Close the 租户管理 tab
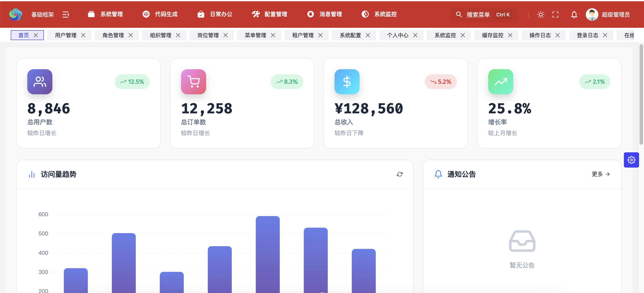The width and height of the screenshot is (644, 293). click(x=320, y=35)
